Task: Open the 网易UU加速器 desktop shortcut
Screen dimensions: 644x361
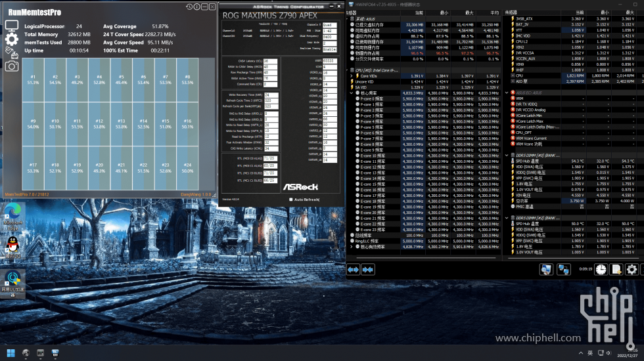Action: pos(12,283)
